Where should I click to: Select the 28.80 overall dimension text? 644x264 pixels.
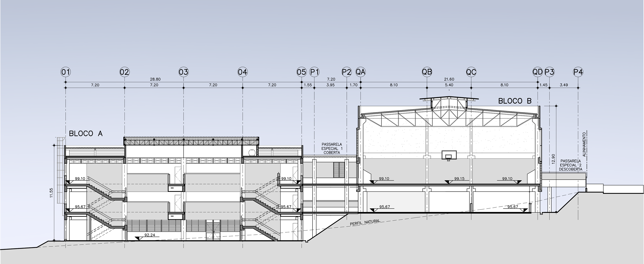coord(155,79)
